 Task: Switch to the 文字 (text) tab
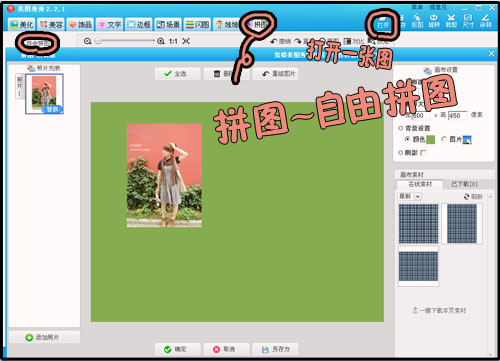click(x=109, y=24)
